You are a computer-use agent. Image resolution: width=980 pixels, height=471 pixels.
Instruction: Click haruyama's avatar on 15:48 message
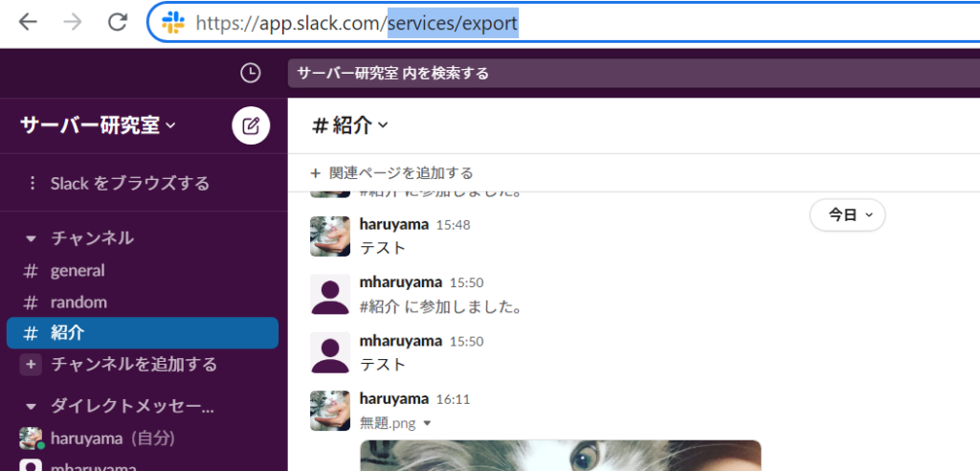[x=330, y=235]
